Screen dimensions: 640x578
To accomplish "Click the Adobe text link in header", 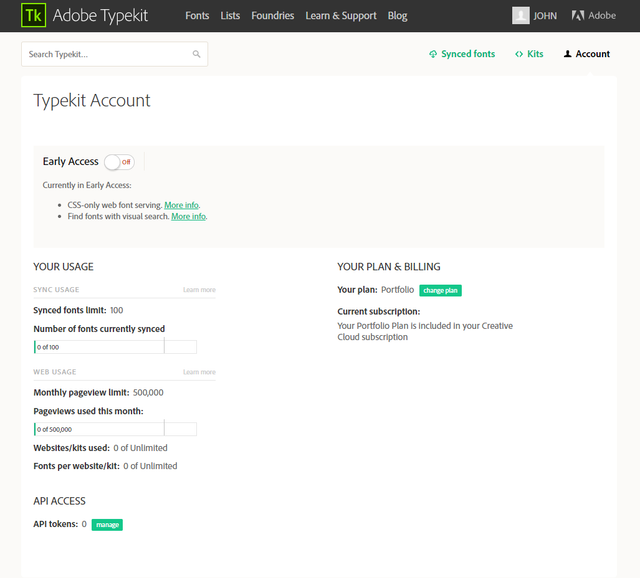I will point(602,16).
